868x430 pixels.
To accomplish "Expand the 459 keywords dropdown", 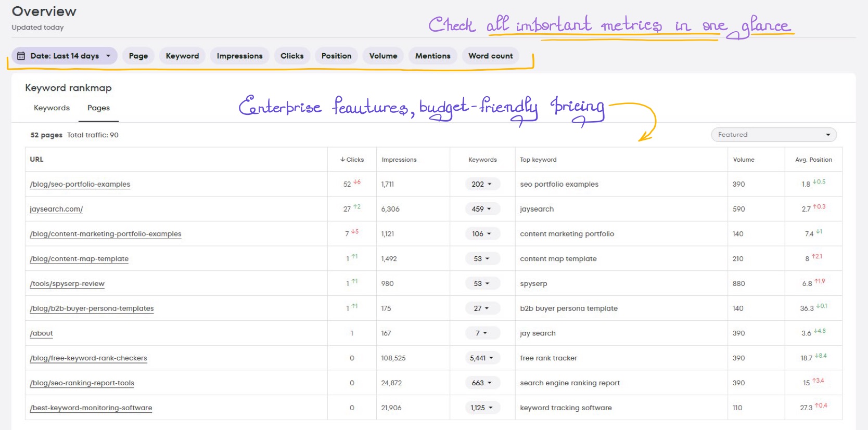I will pos(482,209).
